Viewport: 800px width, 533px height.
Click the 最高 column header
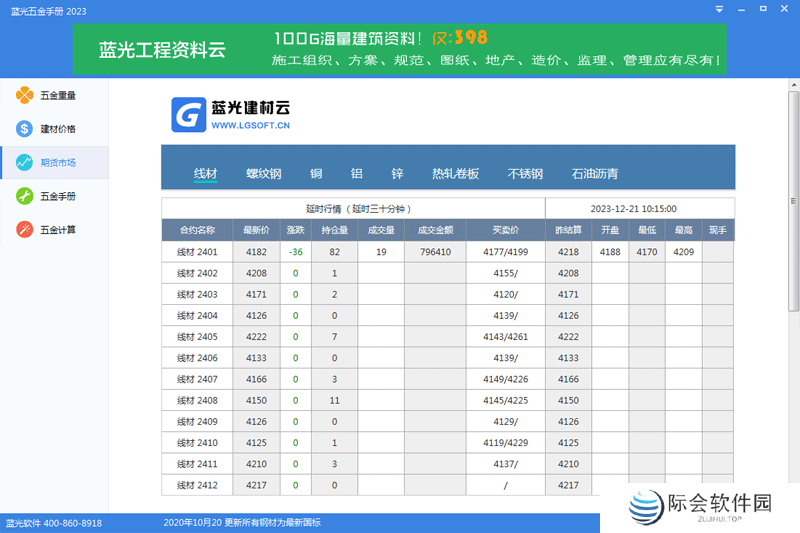[x=684, y=231]
